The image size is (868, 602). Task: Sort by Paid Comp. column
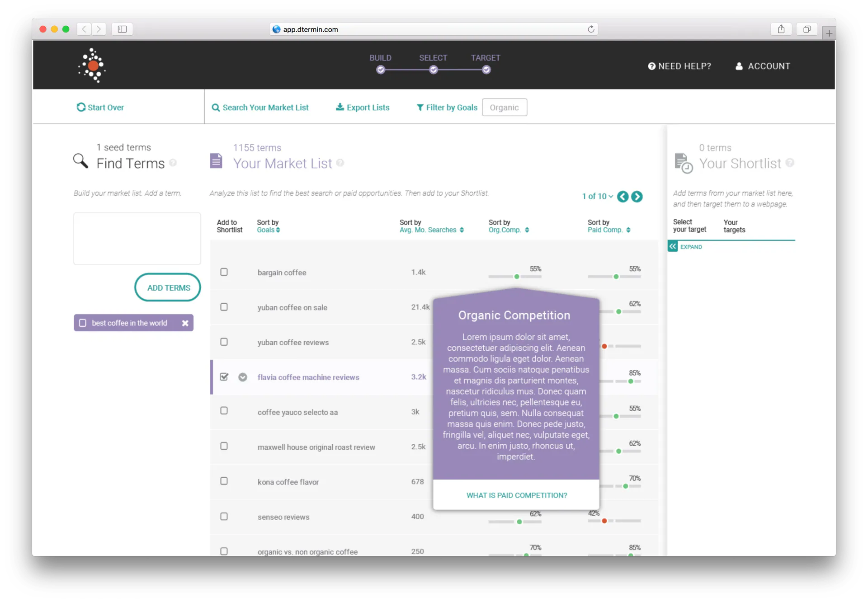[x=609, y=230]
